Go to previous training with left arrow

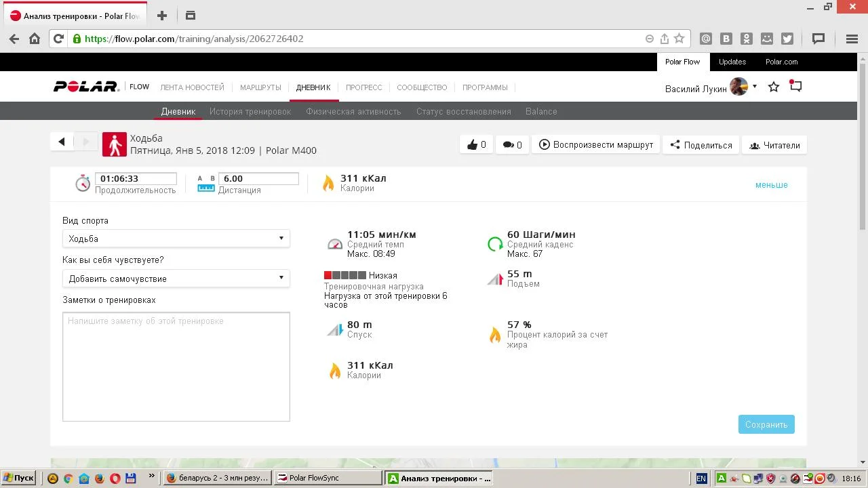pos(62,142)
